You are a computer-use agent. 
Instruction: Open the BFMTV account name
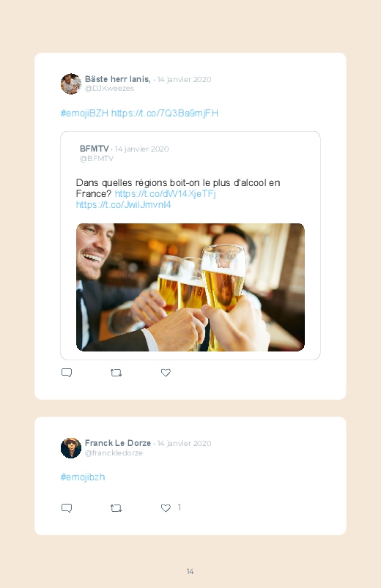point(95,149)
